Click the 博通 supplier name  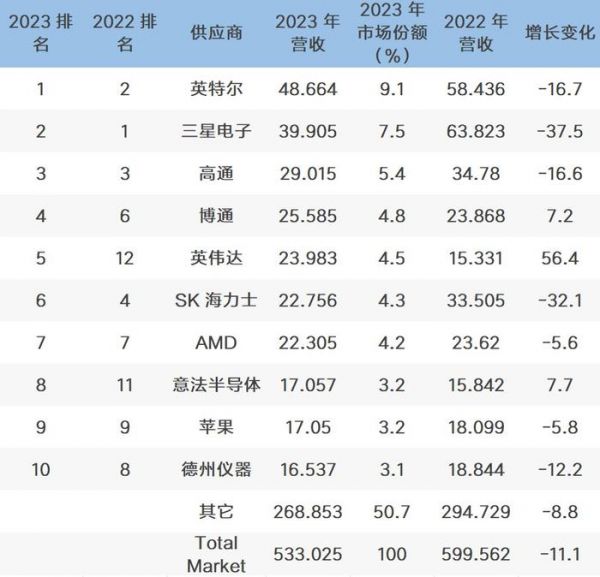tap(218, 215)
